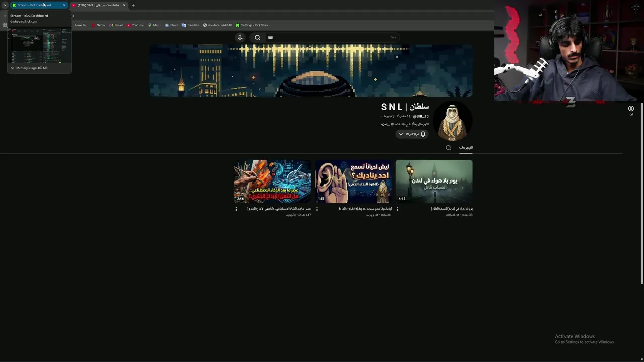Open the Paletools v24.0.48 bookmark
Viewport: 644px width, 362px height.
click(218, 25)
